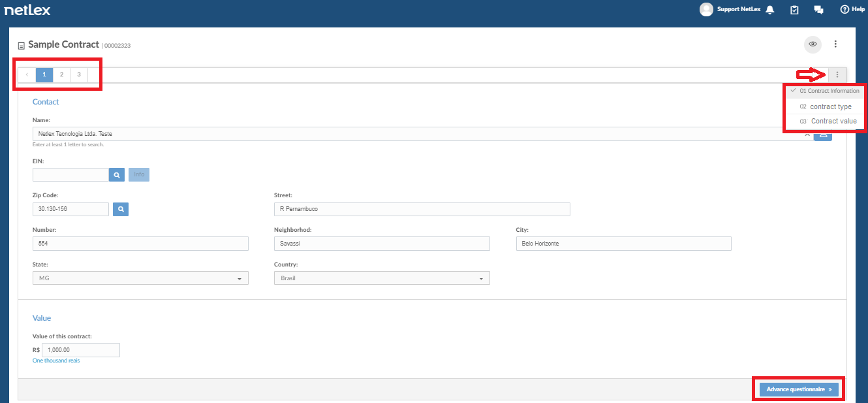Click the EIN search magnifier button
The image size is (868, 403).
pyautogui.click(x=116, y=174)
